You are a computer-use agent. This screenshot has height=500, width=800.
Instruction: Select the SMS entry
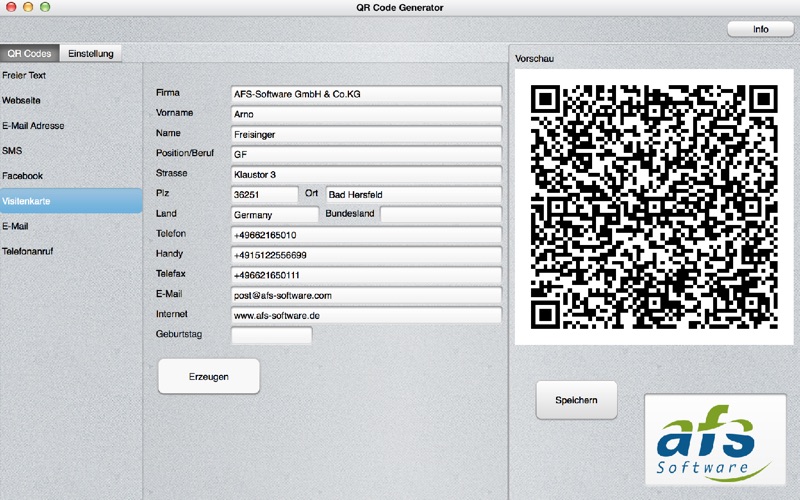12,151
